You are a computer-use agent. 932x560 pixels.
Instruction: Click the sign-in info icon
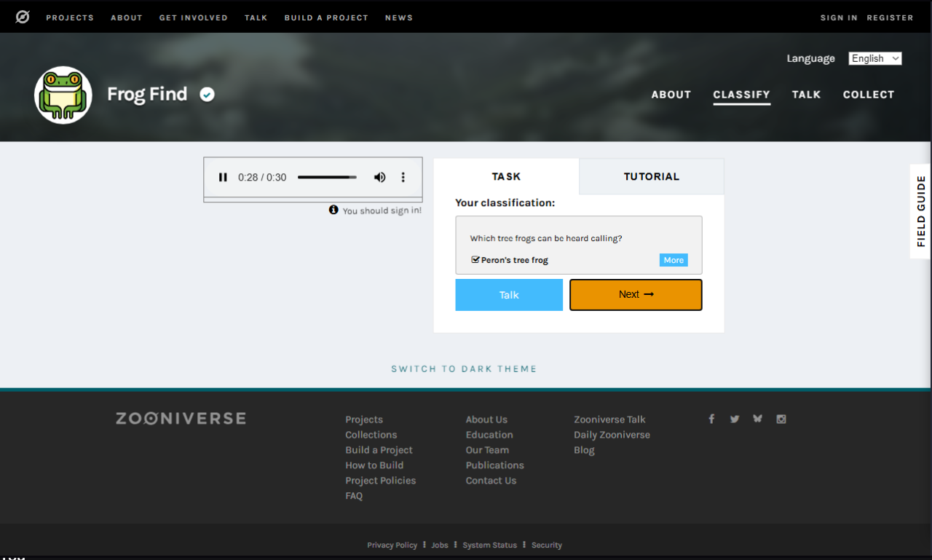pyautogui.click(x=333, y=210)
